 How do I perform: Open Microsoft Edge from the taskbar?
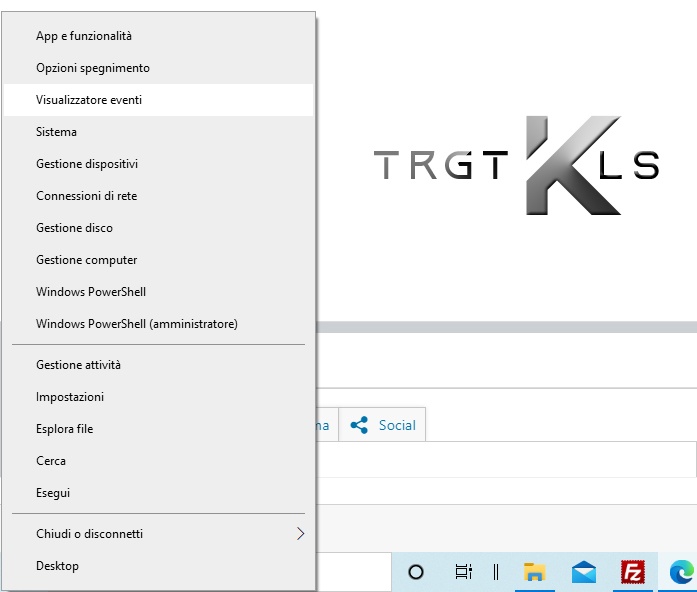(x=681, y=572)
